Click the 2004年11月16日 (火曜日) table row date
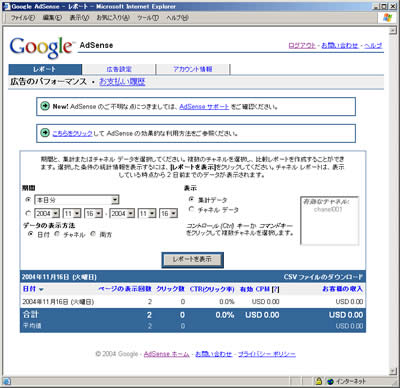The width and height of the screenshot is (400, 388). click(x=58, y=302)
